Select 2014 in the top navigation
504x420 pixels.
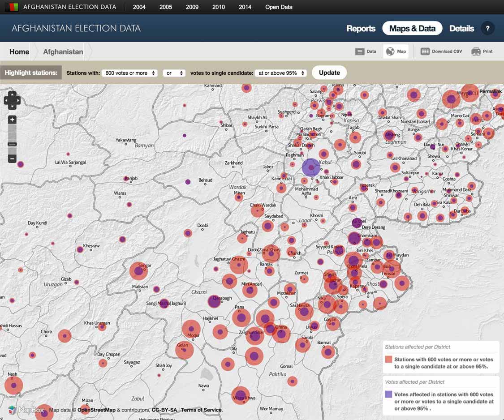(x=245, y=7)
